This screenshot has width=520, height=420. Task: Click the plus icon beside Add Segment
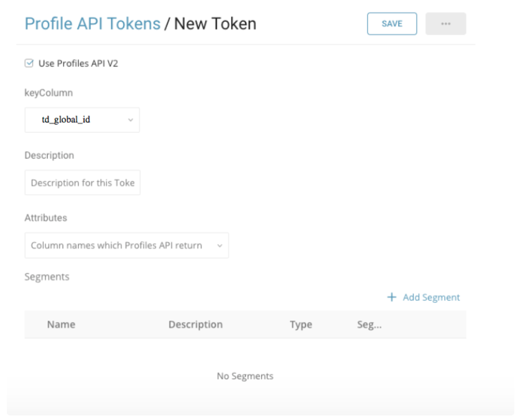pyautogui.click(x=391, y=297)
